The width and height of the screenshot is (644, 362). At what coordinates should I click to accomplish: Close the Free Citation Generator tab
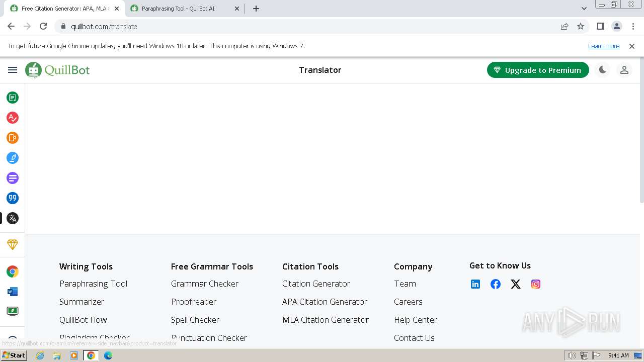[x=117, y=9]
